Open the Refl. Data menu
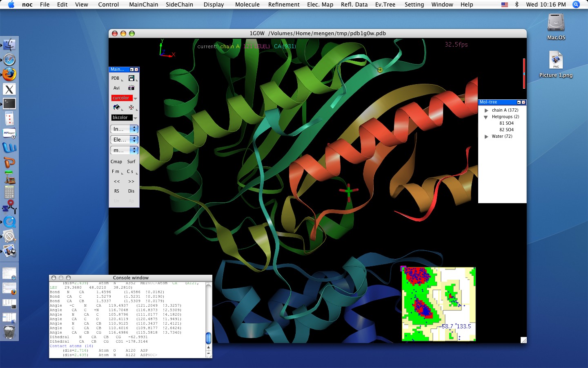The height and width of the screenshot is (368, 588). point(354,4)
